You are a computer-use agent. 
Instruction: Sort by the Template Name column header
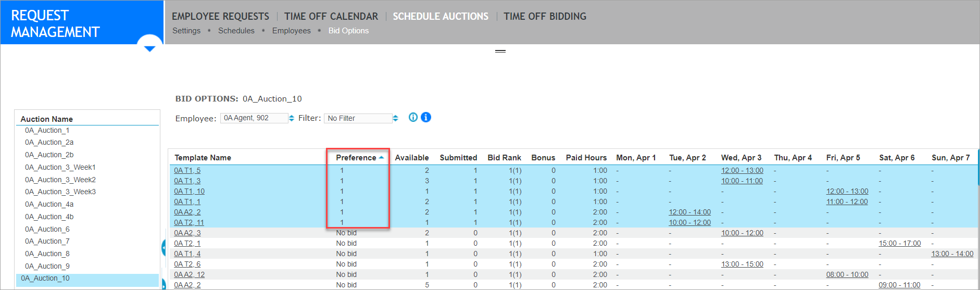pyautogui.click(x=203, y=157)
